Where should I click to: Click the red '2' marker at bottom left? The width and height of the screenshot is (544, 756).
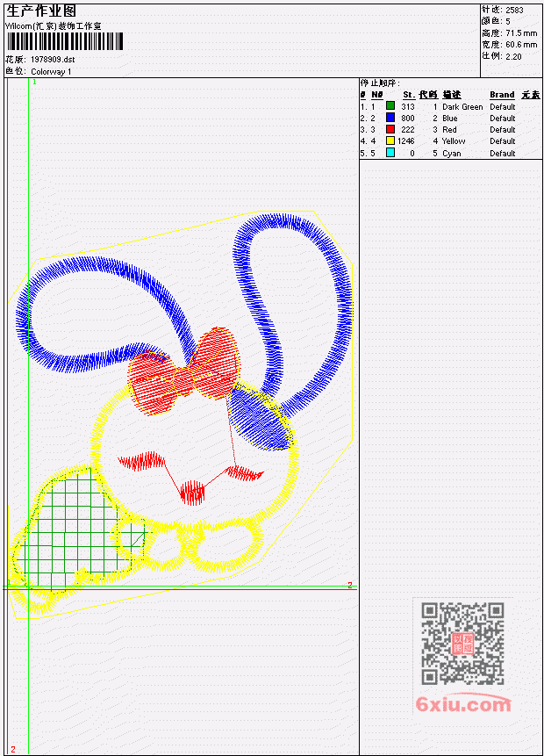pyautogui.click(x=13, y=749)
